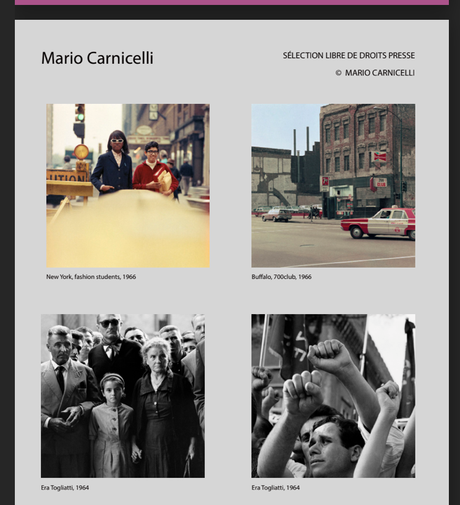
Task: Open the New York fashion students photo
Action: (x=128, y=186)
